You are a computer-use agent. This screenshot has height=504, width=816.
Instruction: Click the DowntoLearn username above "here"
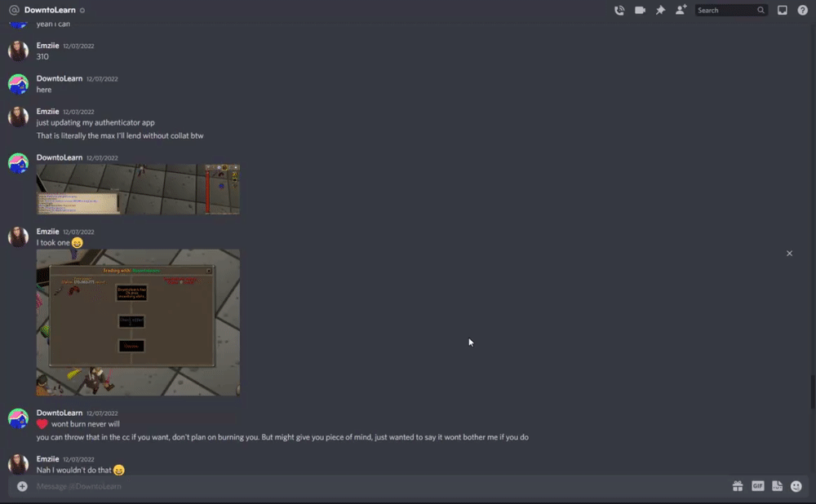click(x=60, y=78)
